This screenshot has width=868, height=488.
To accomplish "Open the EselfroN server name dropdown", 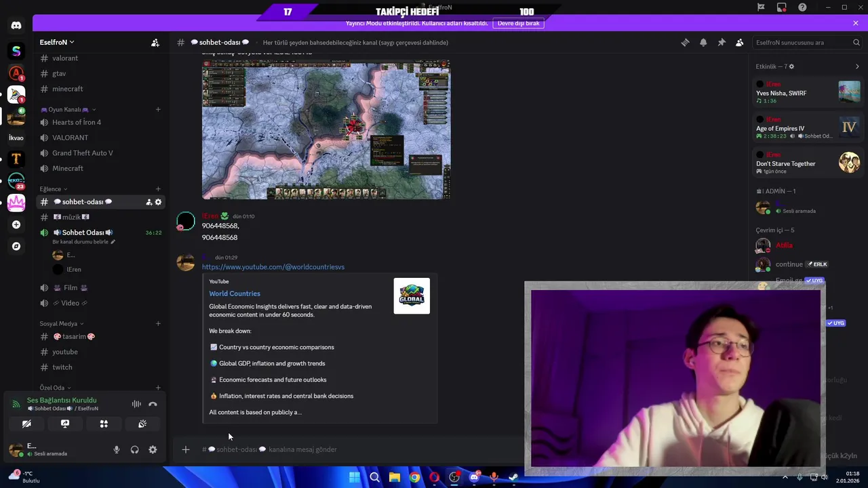I will pos(57,42).
